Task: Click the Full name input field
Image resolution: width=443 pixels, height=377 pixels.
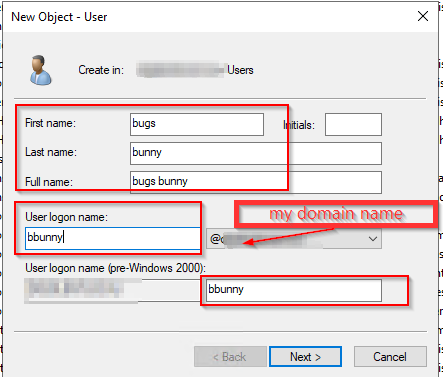Action: (x=256, y=182)
